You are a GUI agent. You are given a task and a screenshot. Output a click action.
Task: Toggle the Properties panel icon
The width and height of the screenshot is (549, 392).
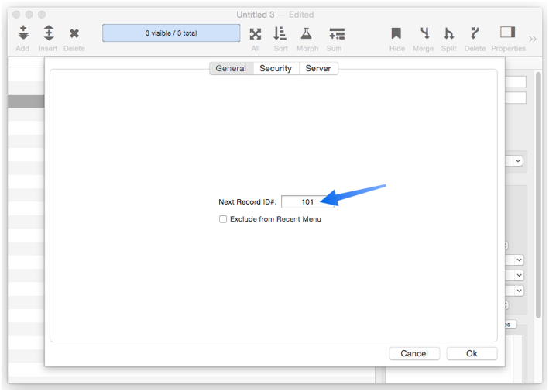point(508,33)
